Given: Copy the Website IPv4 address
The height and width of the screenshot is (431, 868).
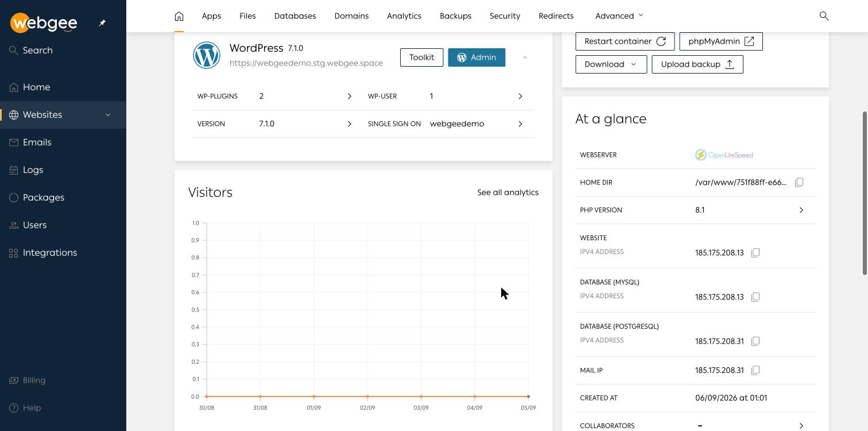Looking at the screenshot, I should [755, 253].
